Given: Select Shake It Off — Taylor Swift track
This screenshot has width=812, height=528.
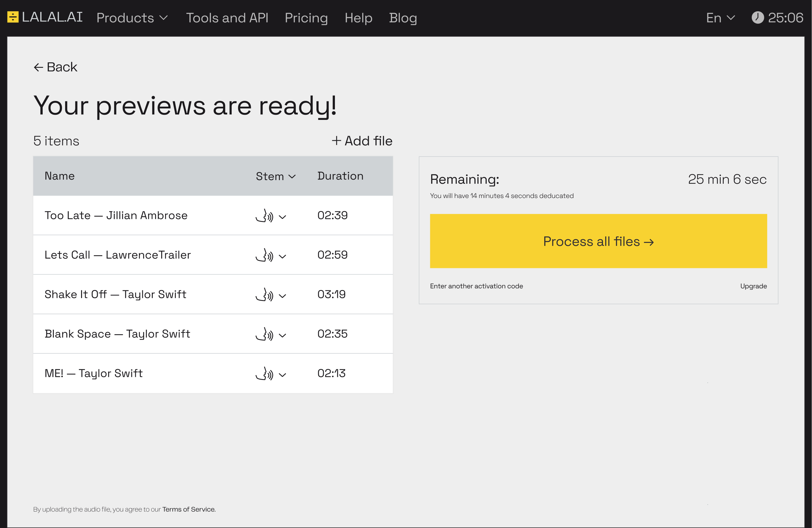Looking at the screenshot, I should (115, 294).
